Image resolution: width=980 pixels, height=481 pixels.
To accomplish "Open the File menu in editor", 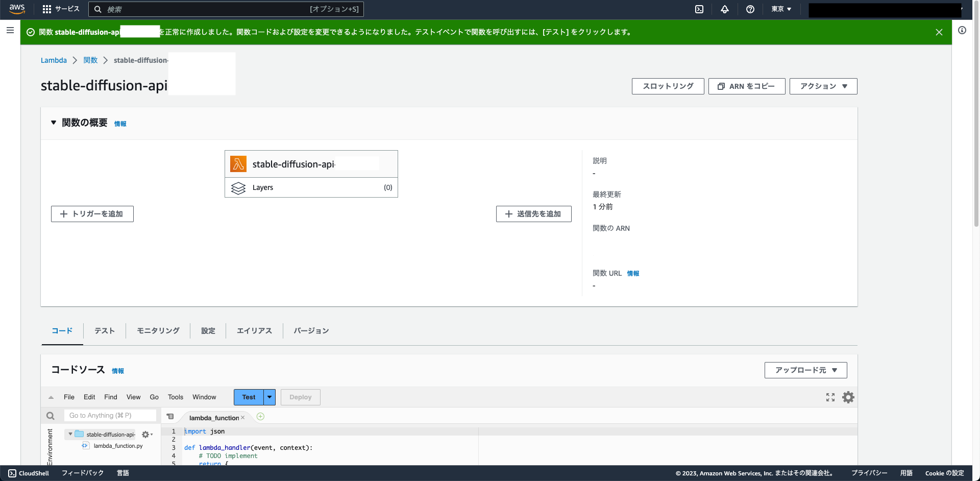I will 69,397.
